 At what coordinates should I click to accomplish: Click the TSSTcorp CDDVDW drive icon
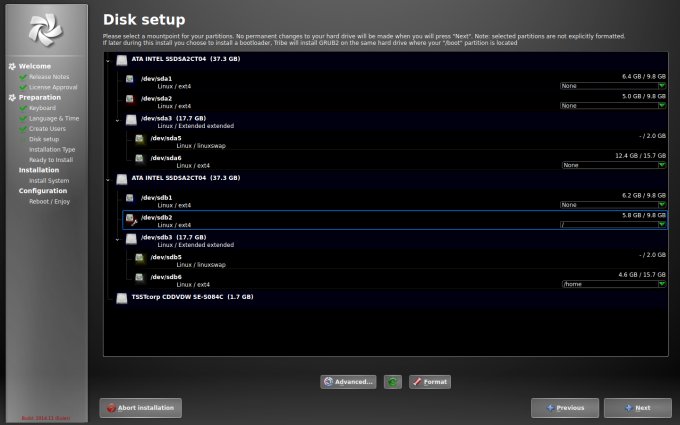tap(122, 298)
